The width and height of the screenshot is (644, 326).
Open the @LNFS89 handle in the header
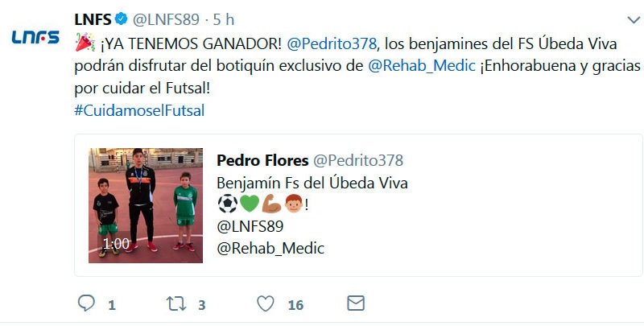pos(166,19)
